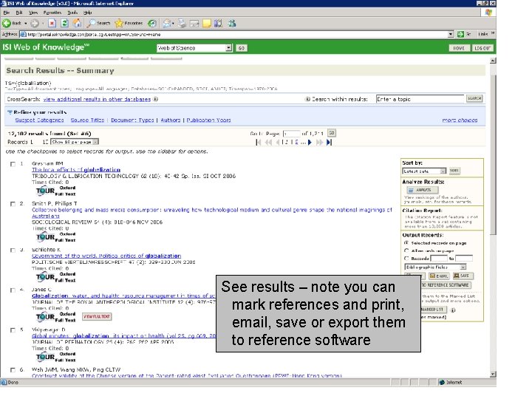Stop page loading with the red X icon
The image size is (532, 399).
click(x=52, y=23)
